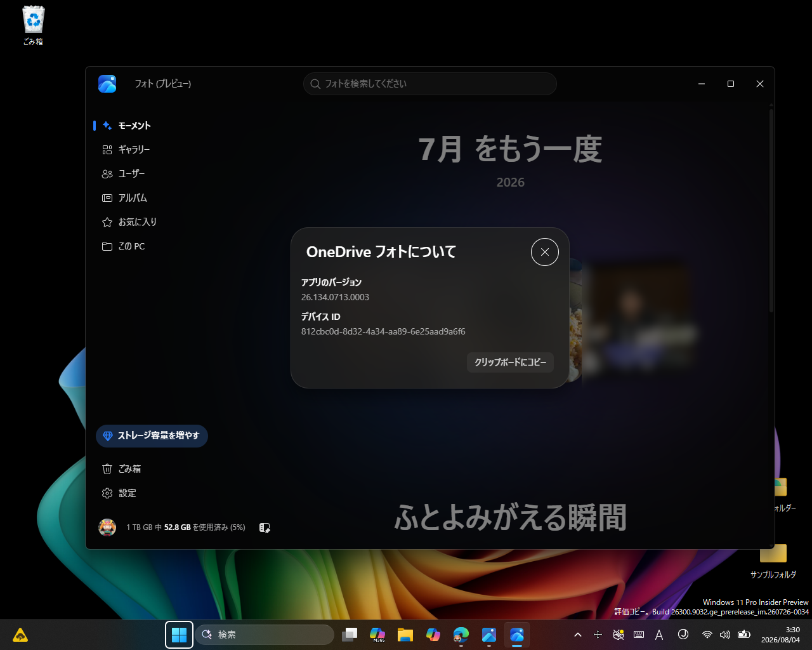
Task: Click the taskbar 検索 search box
Action: 265,635
